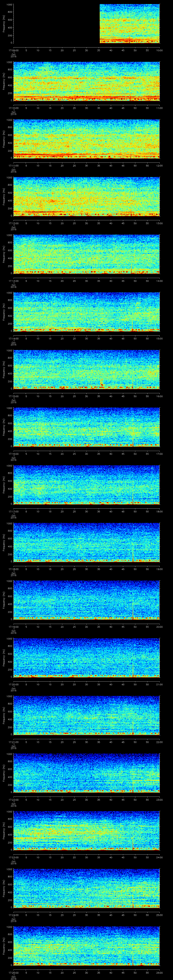Click the Frequency (Hz) label beside the 17:24:00 spectrogram
Screen dimensions: 173x980
click(x=4, y=888)
